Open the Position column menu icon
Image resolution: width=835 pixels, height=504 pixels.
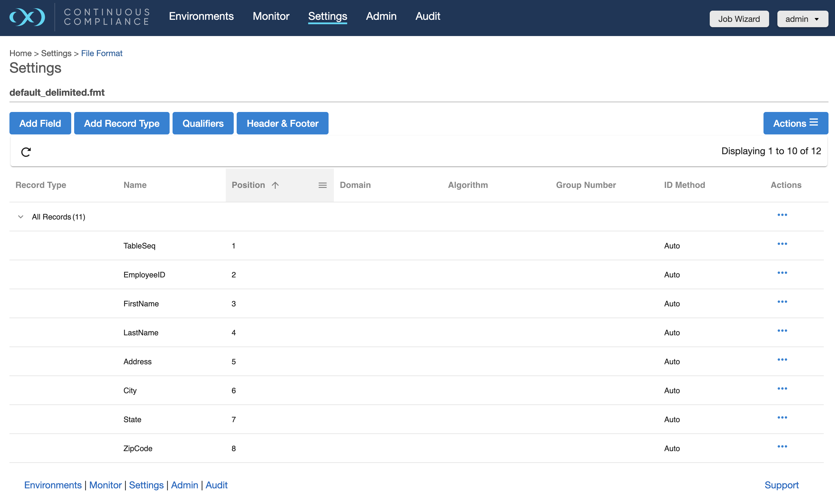[x=322, y=185]
